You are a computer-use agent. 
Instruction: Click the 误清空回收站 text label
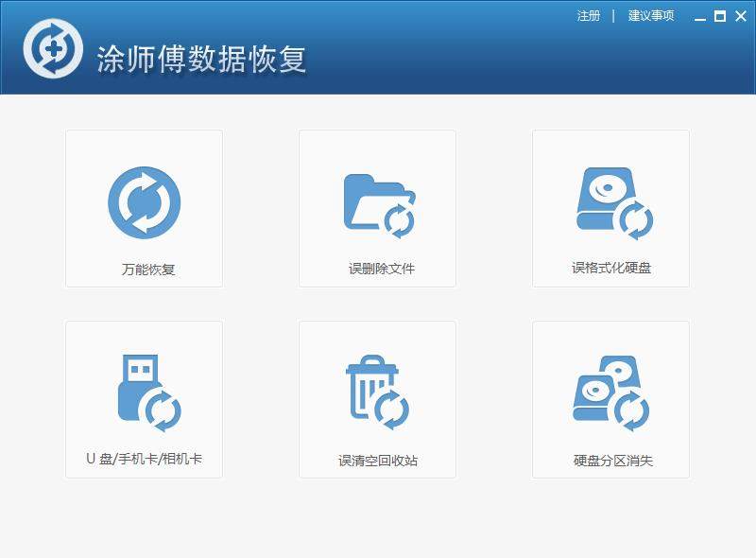376,458
